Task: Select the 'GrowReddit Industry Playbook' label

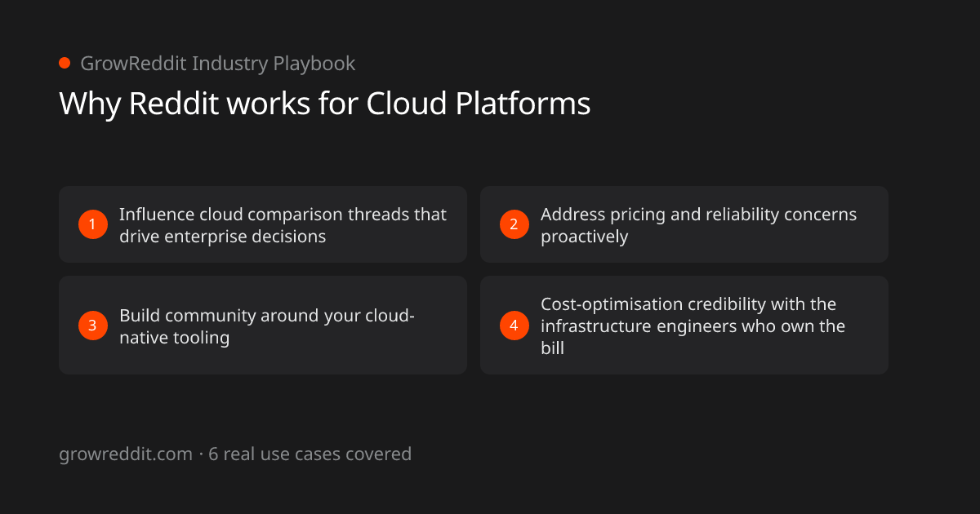Action: coord(217,63)
